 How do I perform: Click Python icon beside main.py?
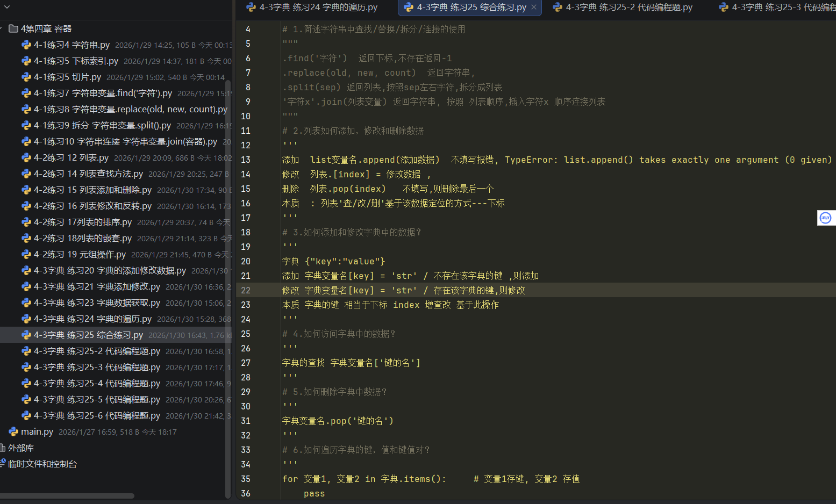click(x=13, y=431)
